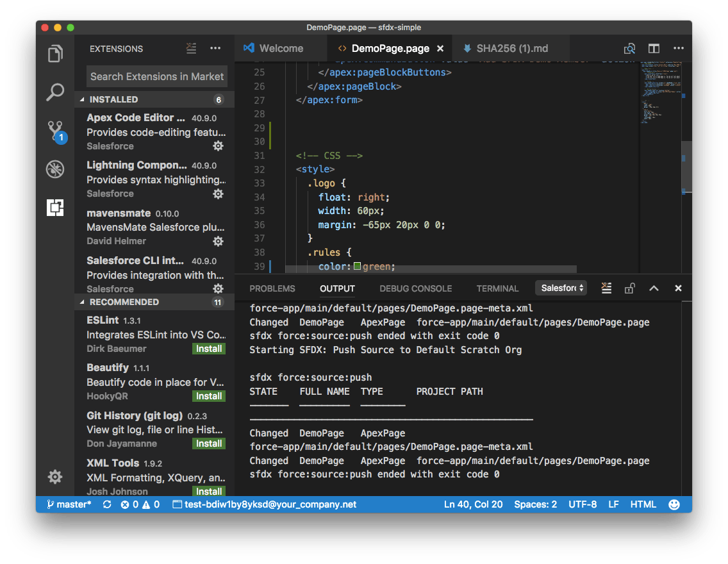Switch the master* git branch
The image size is (728, 564).
69,504
